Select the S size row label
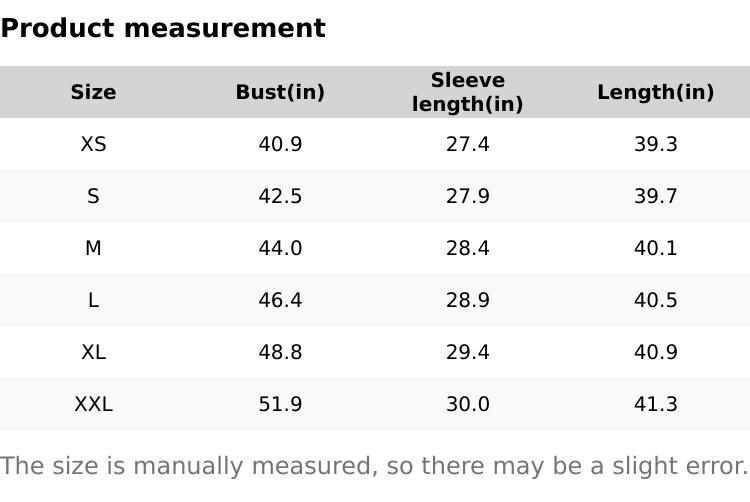750x502 pixels. pyautogui.click(x=93, y=196)
